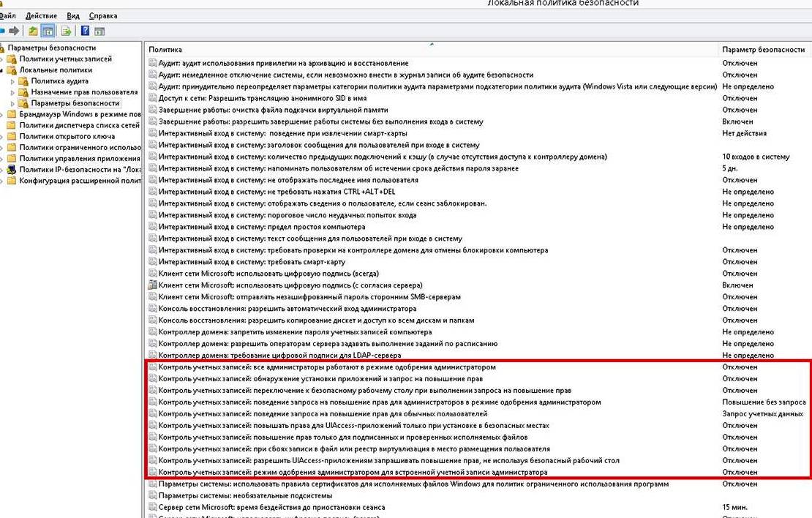Expand the Назначение прав пользователя node
The height and width of the screenshot is (518, 812).
point(12,92)
